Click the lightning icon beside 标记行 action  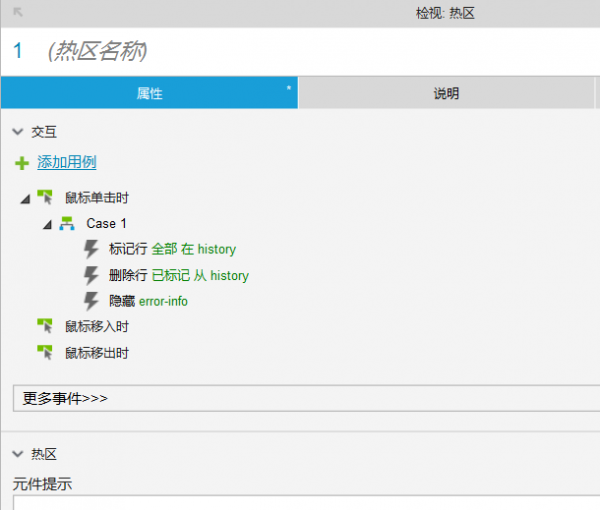click(92, 249)
